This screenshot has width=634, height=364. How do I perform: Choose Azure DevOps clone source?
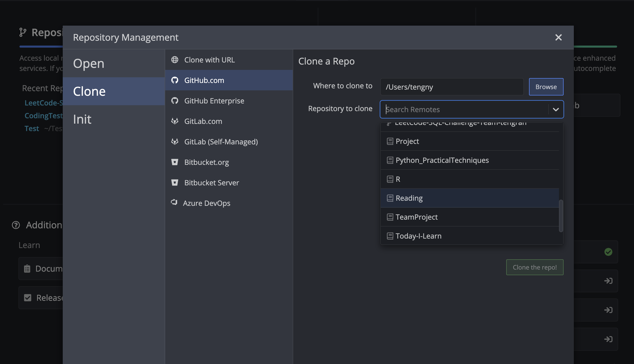point(229,203)
